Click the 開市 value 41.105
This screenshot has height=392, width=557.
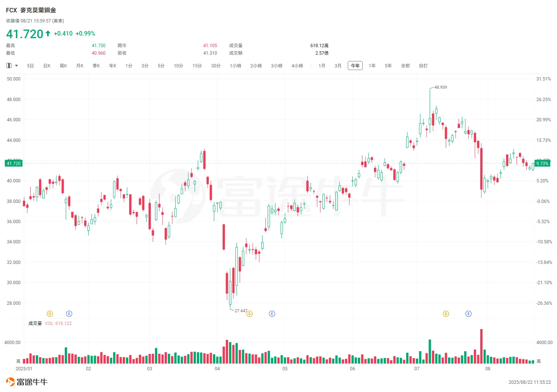210,46
